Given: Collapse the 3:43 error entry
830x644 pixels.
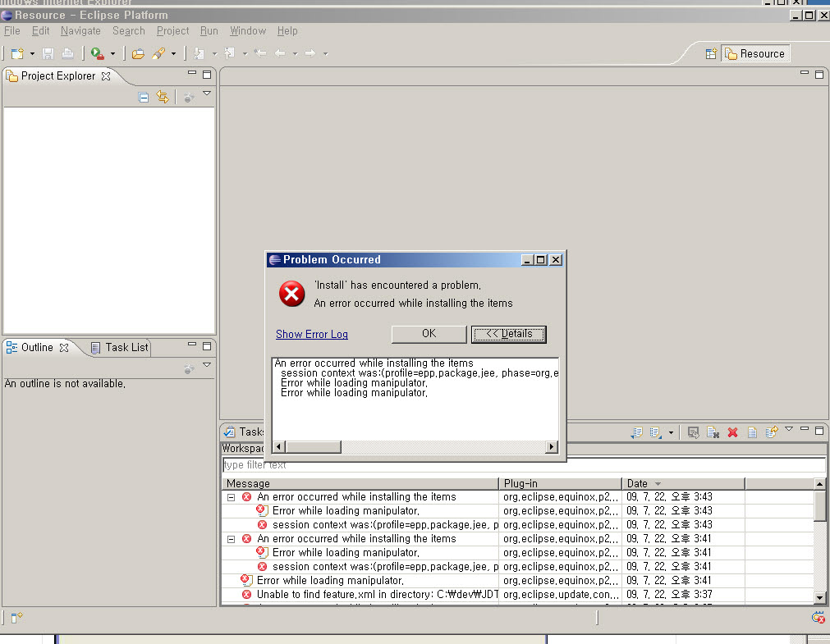Looking at the screenshot, I should tap(231, 497).
